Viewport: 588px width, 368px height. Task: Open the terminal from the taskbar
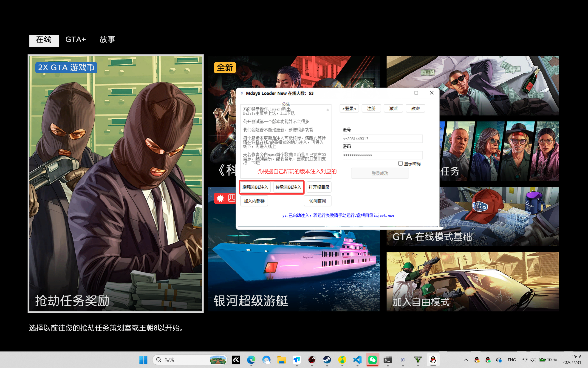coord(387,360)
